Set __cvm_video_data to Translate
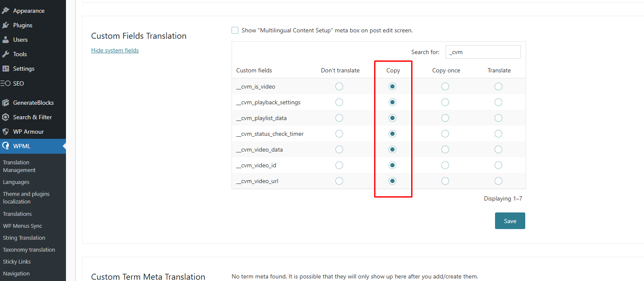The width and height of the screenshot is (644, 281). click(498, 149)
